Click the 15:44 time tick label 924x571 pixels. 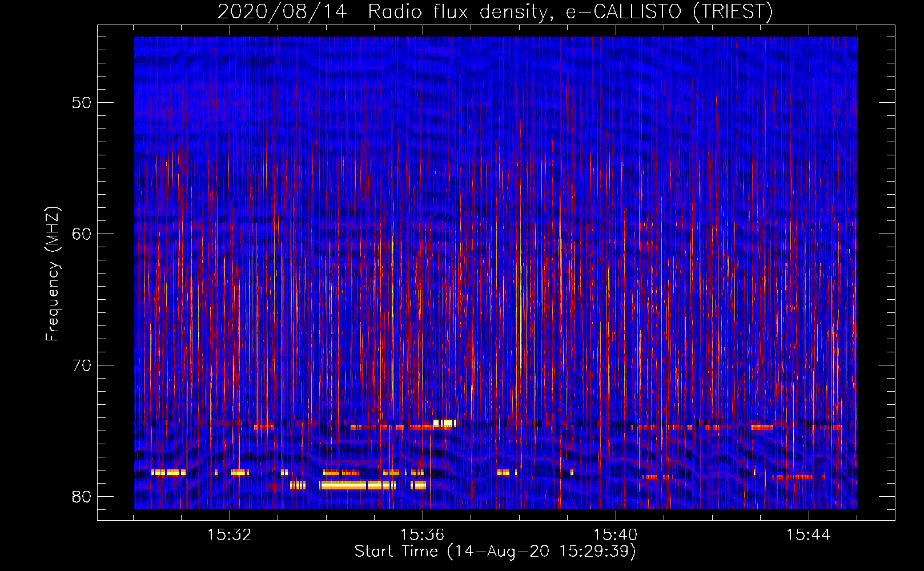tap(809, 534)
